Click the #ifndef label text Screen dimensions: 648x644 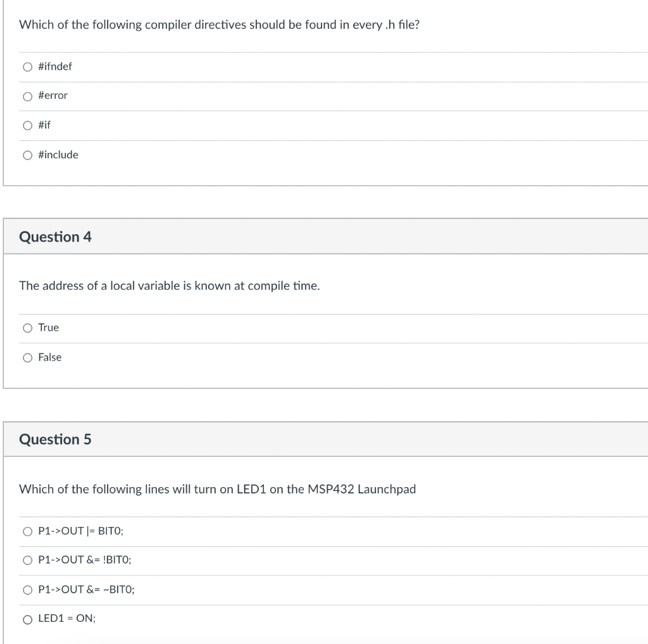55,66
